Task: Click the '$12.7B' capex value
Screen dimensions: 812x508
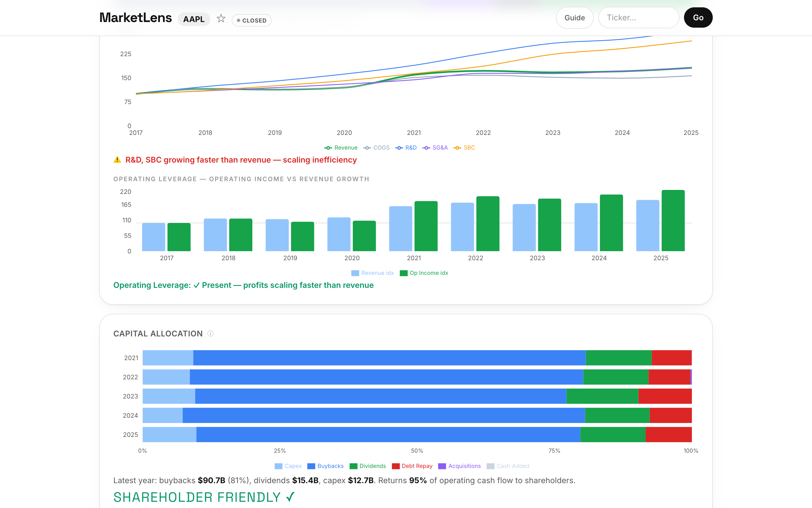Action: pyautogui.click(x=361, y=480)
